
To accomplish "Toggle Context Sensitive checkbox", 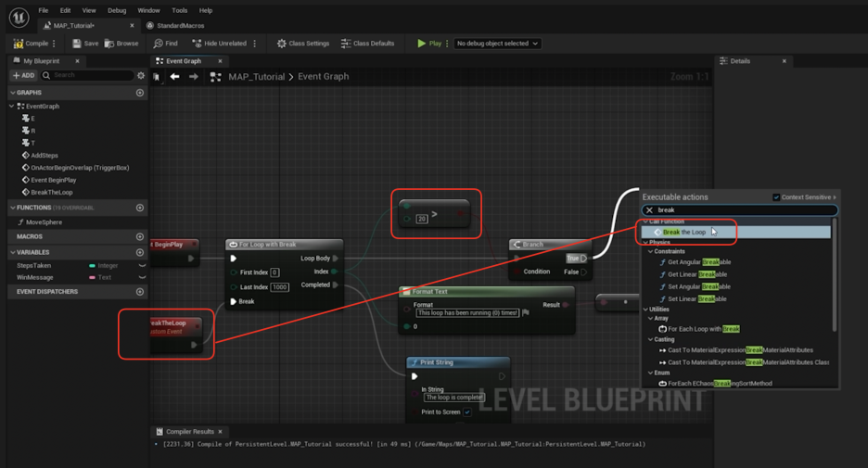I will 776,197.
